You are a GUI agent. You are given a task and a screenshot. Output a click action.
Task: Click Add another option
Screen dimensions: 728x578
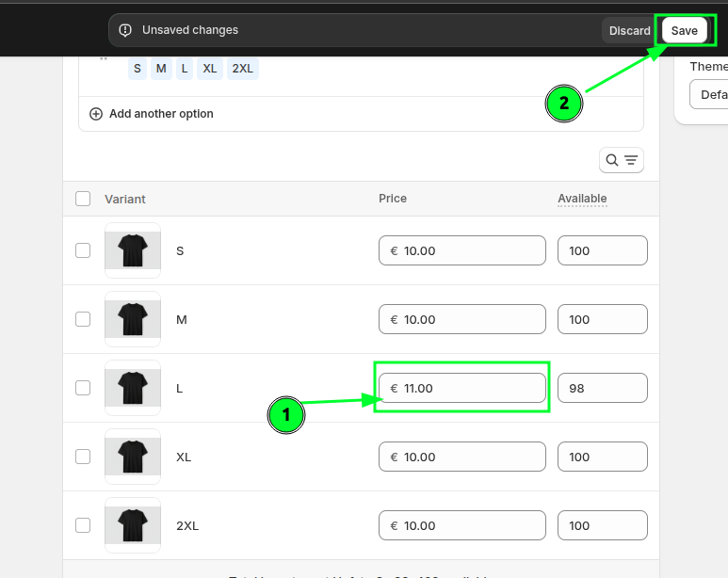click(161, 114)
